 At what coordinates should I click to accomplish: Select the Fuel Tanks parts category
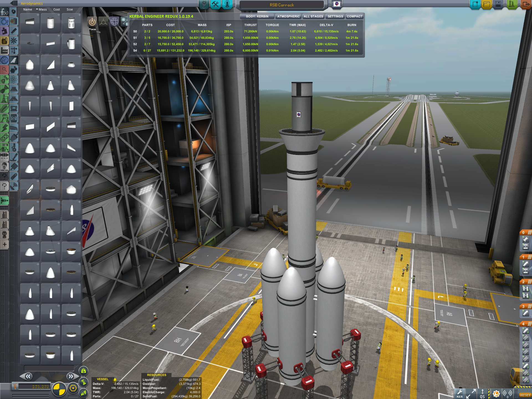[x=14, y=21]
